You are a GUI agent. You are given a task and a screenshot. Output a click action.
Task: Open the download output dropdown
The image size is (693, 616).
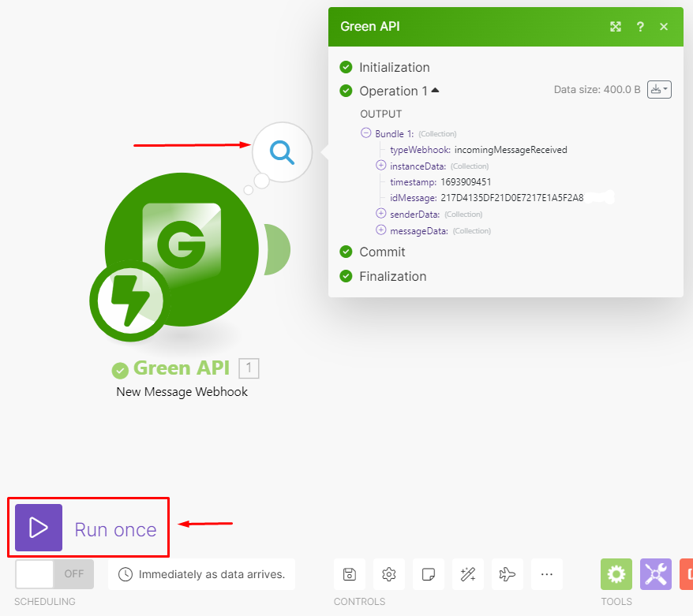pos(658,90)
